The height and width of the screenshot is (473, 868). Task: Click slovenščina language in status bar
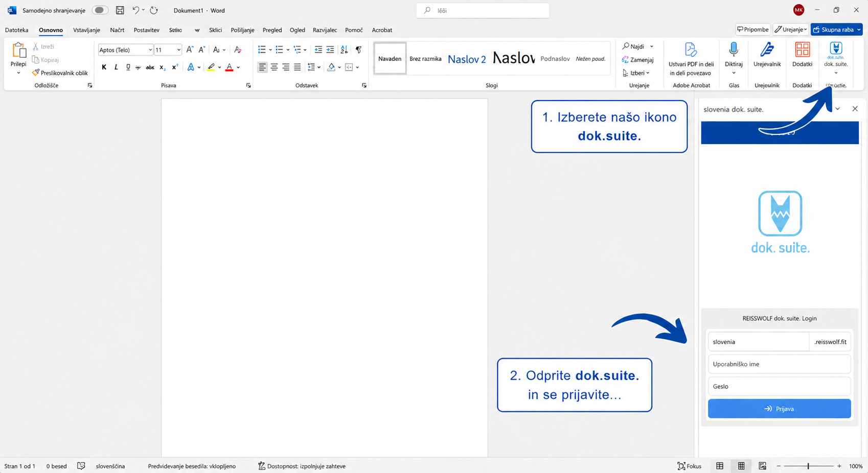point(110,466)
